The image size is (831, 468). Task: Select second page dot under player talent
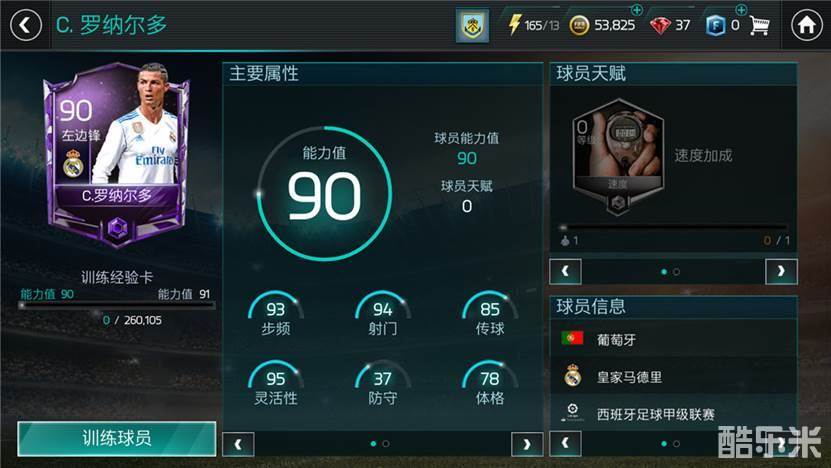click(676, 272)
